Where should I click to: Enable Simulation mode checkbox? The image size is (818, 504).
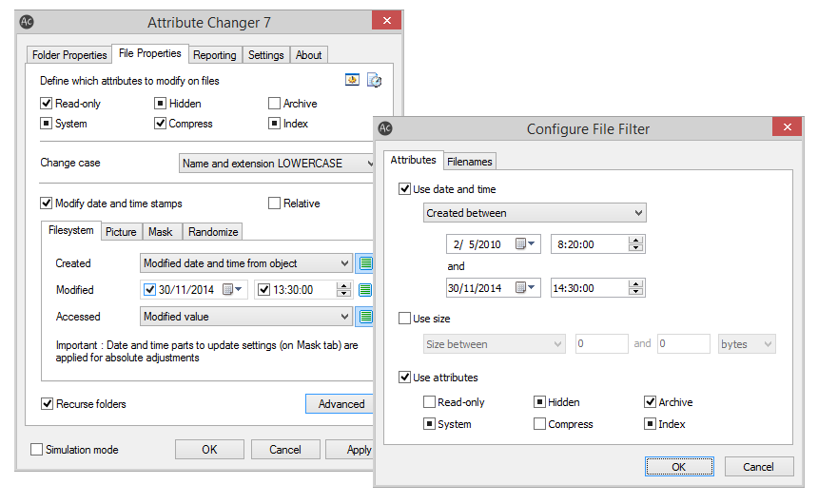[x=36, y=449]
